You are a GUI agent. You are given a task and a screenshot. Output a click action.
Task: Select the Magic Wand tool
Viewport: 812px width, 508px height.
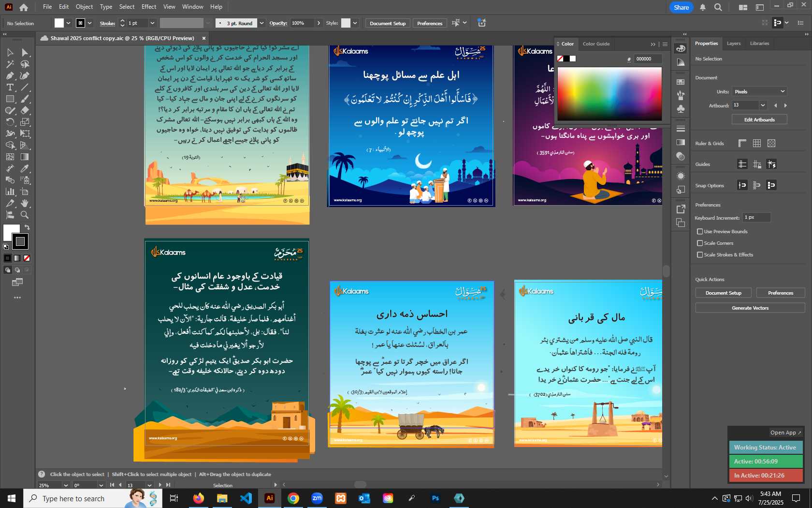coord(10,64)
